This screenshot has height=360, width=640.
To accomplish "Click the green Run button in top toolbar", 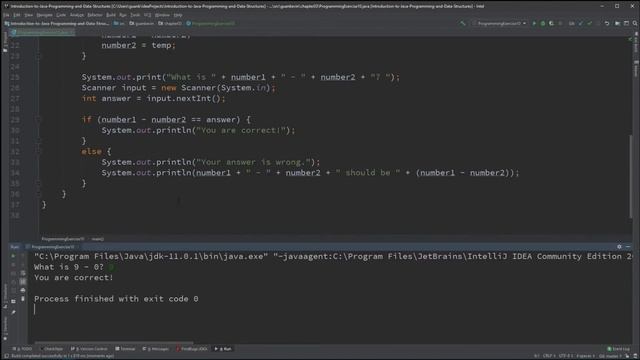I will click(x=534, y=24).
